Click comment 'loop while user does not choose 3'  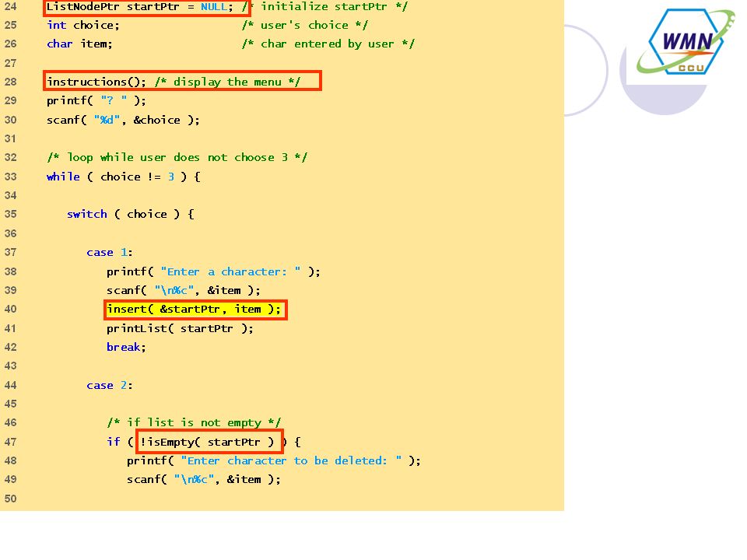[177, 158]
